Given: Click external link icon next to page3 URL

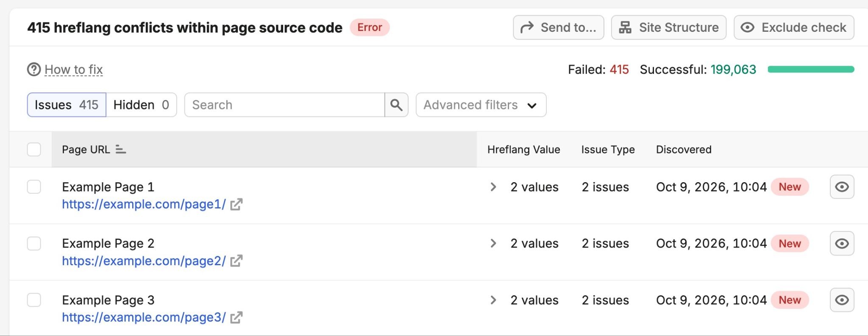Looking at the screenshot, I should click(236, 317).
